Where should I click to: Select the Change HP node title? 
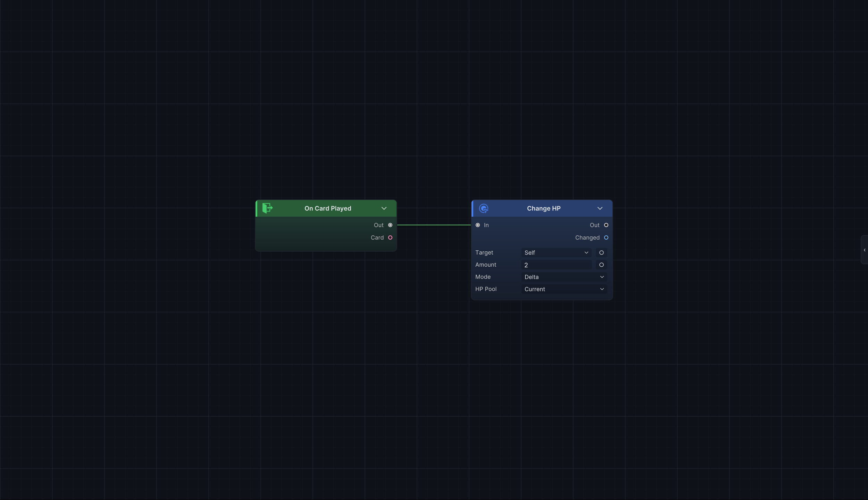[x=544, y=208]
